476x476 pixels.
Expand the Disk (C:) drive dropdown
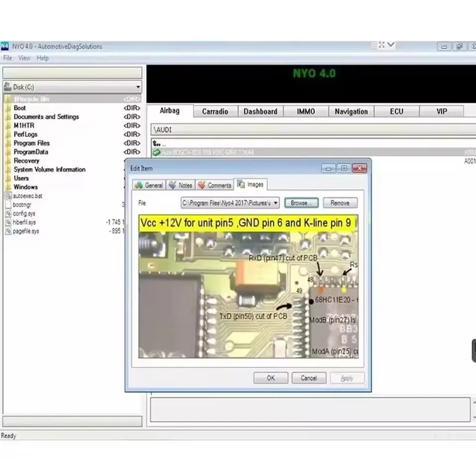coord(138,87)
